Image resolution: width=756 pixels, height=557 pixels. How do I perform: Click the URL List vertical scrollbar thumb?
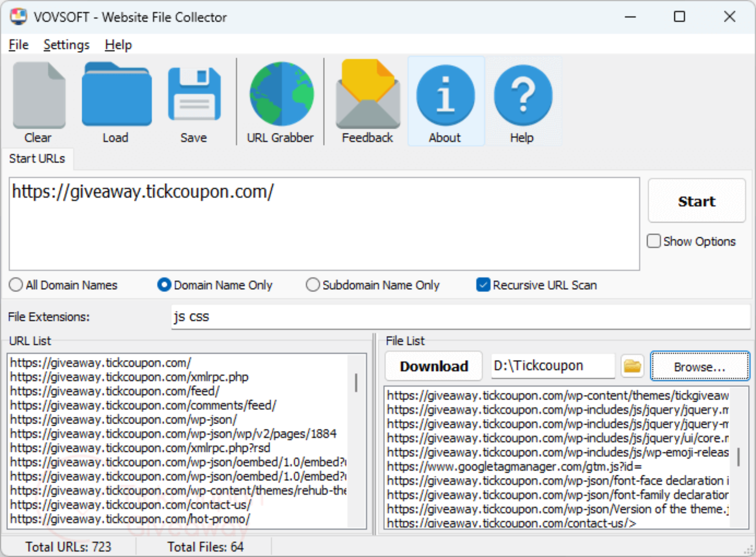point(356,382)
